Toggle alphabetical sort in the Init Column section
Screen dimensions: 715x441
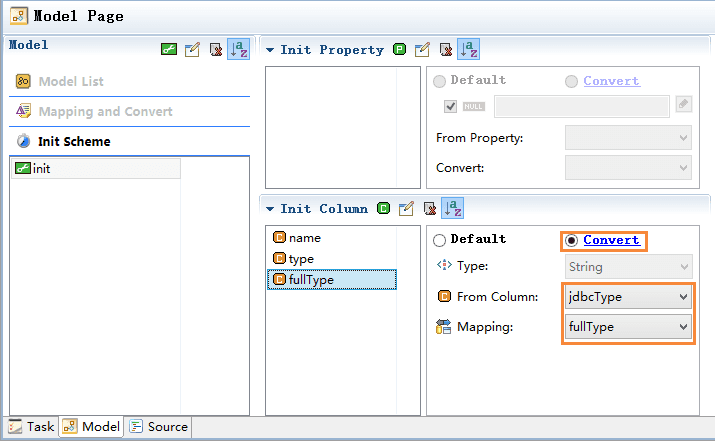click(x=453, y=208)
